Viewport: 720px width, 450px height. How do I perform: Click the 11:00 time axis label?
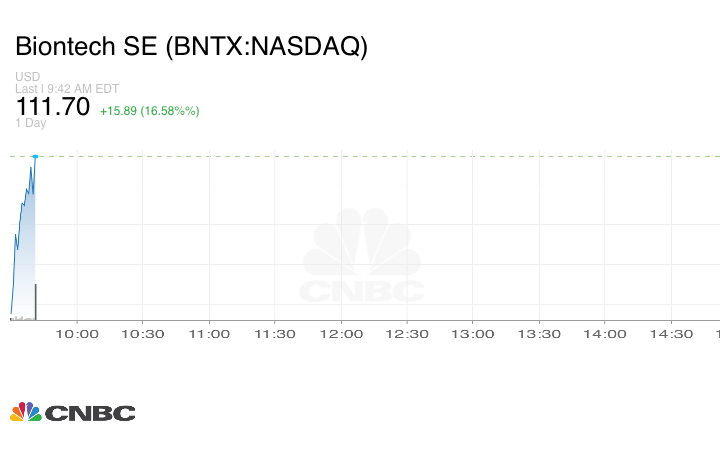208,334
